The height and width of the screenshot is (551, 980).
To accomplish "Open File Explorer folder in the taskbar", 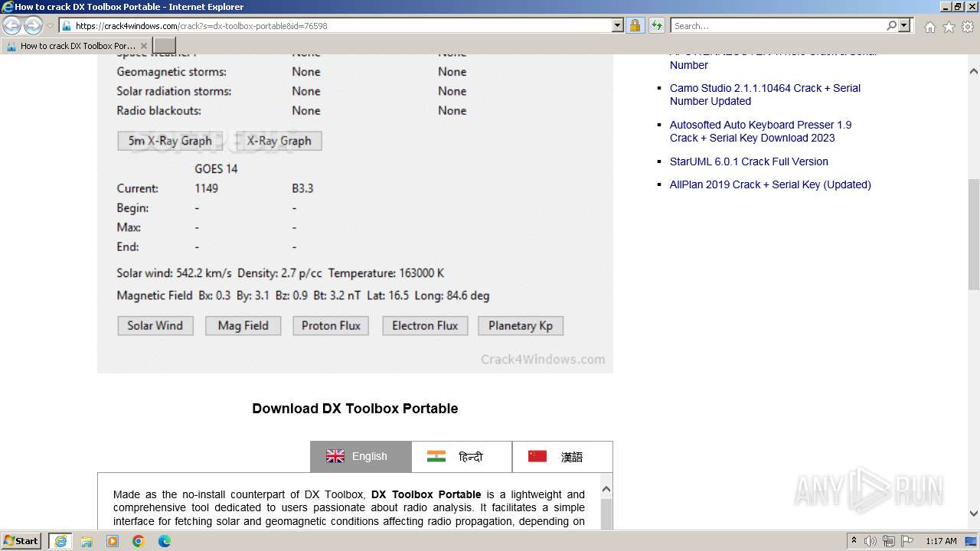I will tap(87, 541).
